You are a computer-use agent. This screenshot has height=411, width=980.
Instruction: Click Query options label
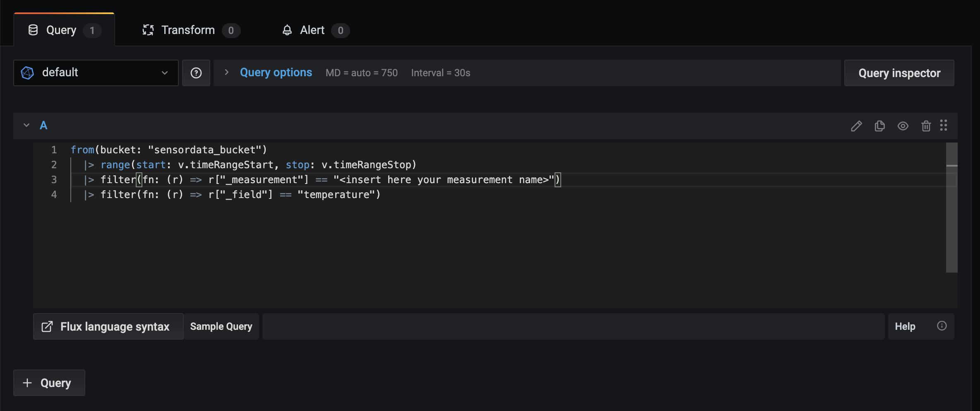276,73
